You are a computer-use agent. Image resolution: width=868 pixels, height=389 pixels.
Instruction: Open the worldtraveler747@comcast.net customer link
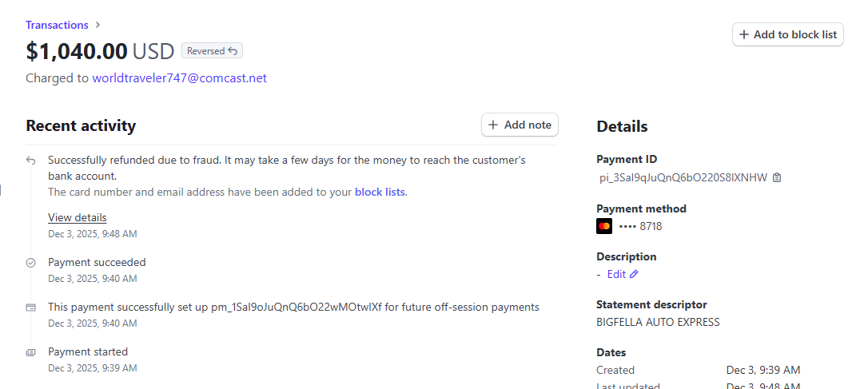179,78
